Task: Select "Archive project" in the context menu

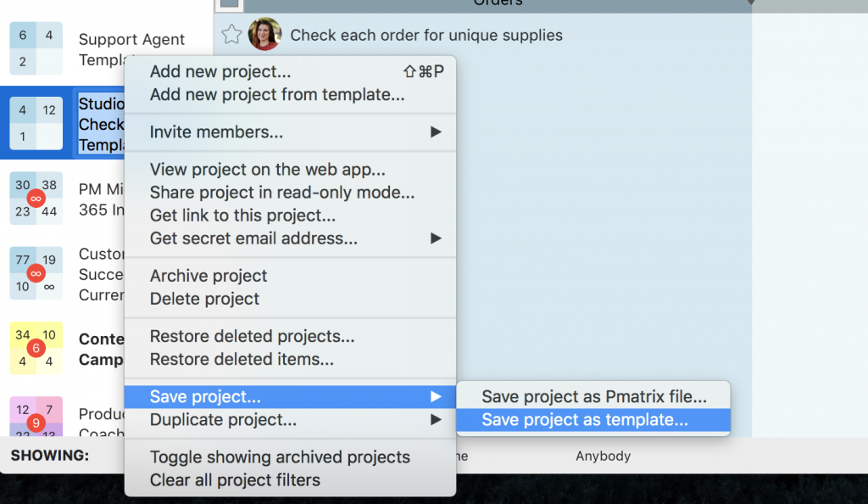Action: click(x=208, y=276)
